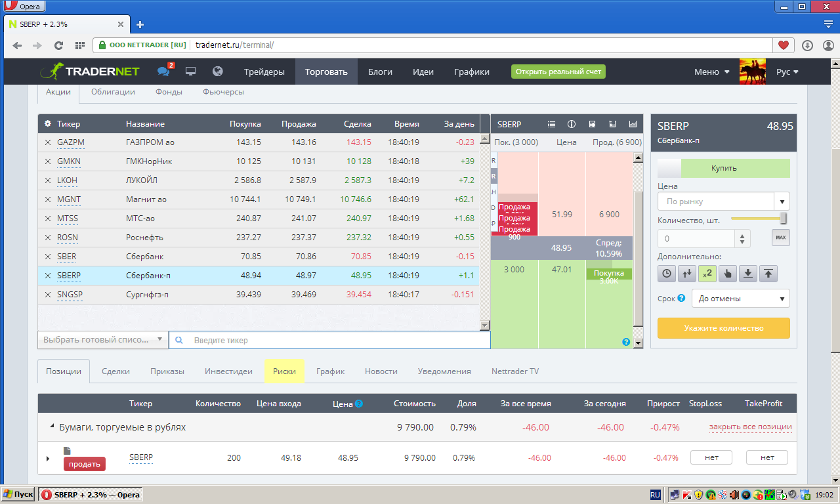Click the ticker search input field
Screen dimensions: 840x504
(329, 340)
